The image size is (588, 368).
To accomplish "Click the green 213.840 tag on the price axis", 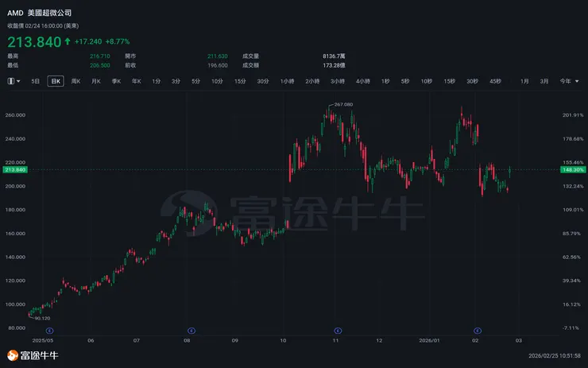I will pyautogui.click(x=15, y=169).
